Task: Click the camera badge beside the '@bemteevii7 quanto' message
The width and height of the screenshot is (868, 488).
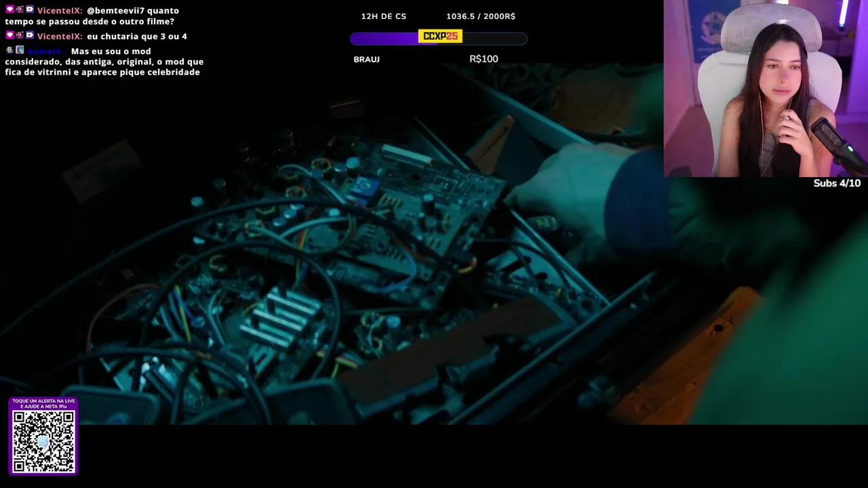Action: tap(30, 9)
